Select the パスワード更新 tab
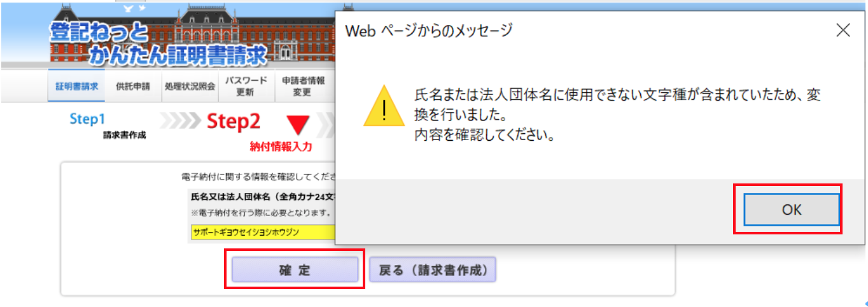 coord(246,87)
